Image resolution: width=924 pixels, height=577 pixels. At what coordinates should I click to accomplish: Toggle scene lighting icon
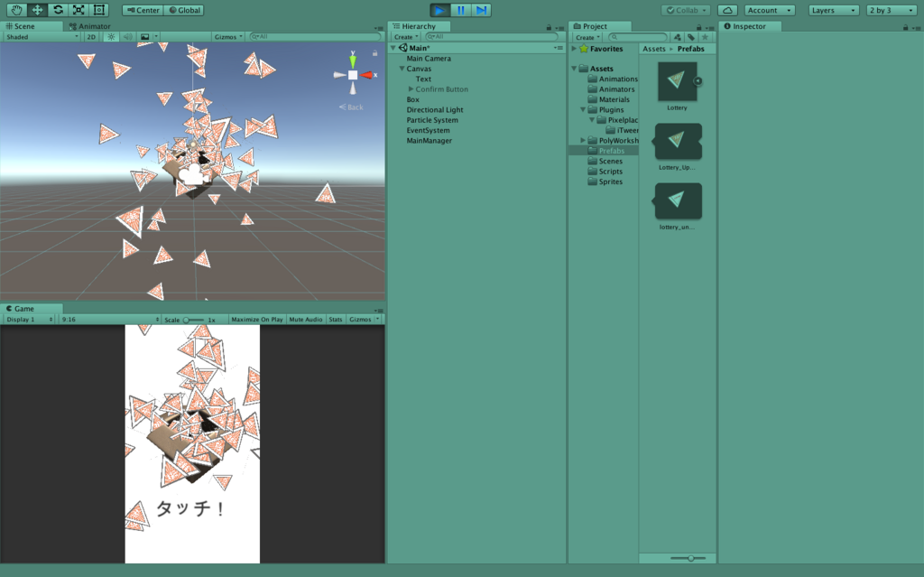click(x=111, y=37)
